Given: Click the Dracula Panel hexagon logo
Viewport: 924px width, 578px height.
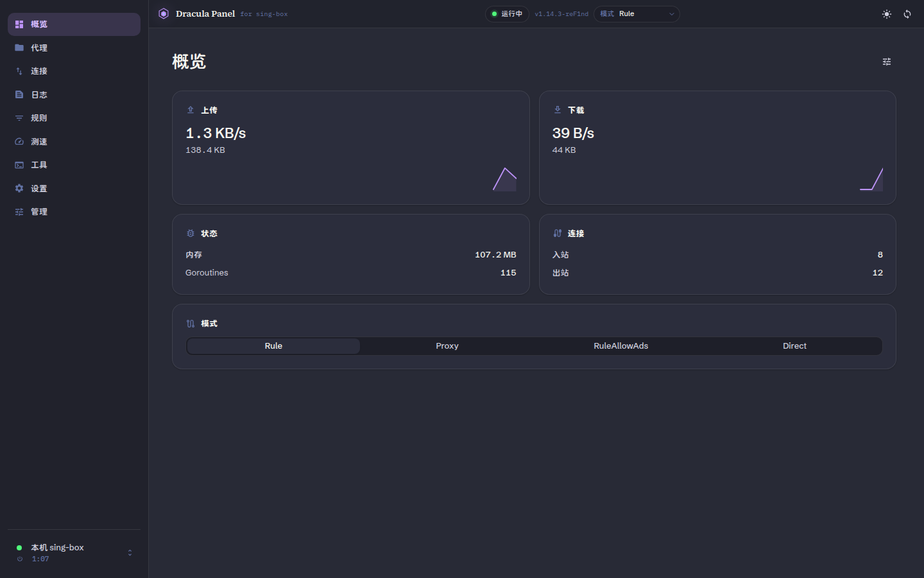Looking at the screenshot, I should pos(164,13).
